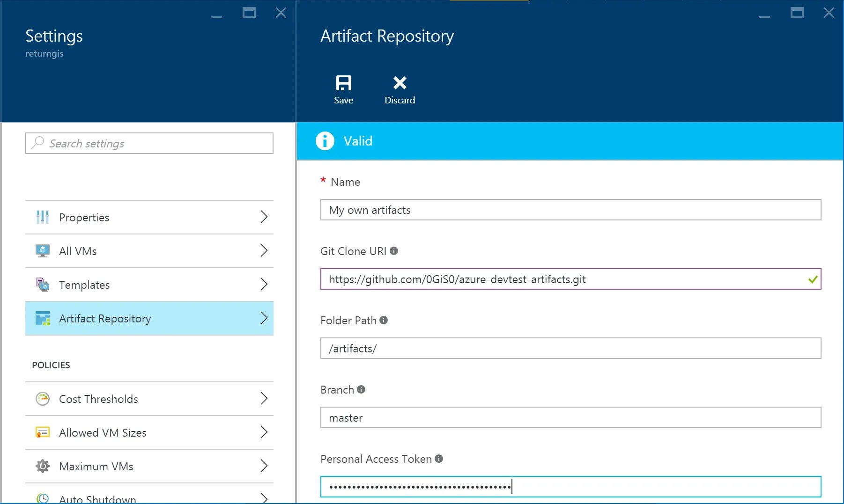Click the info icon next to Branch

(x=361, y=389)
